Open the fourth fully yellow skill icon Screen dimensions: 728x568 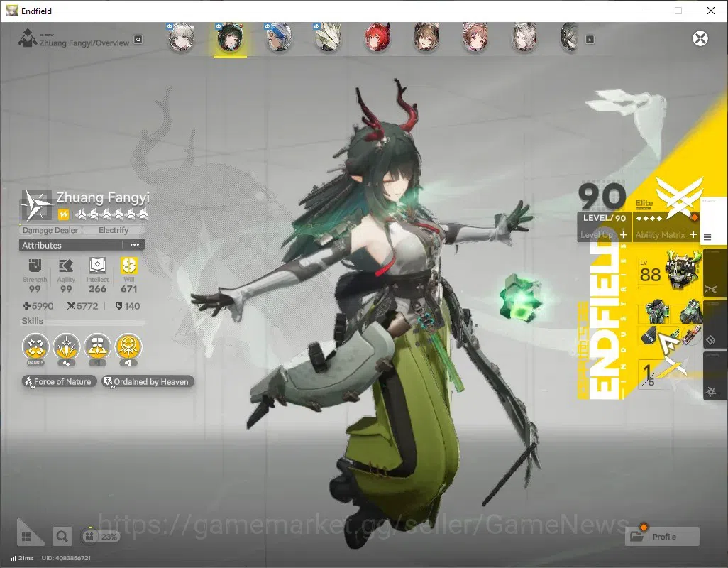(x=128, y=347)
